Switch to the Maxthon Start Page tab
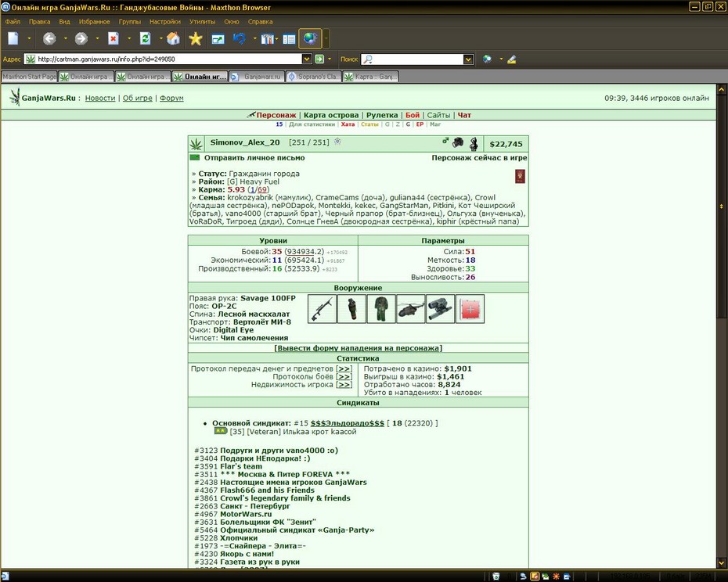 29,77
